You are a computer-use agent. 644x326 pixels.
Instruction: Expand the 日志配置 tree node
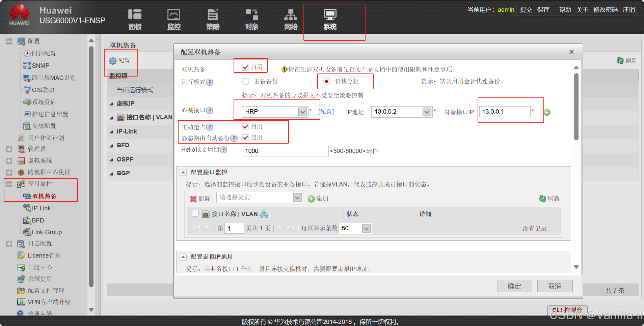[x=9, y=244]
